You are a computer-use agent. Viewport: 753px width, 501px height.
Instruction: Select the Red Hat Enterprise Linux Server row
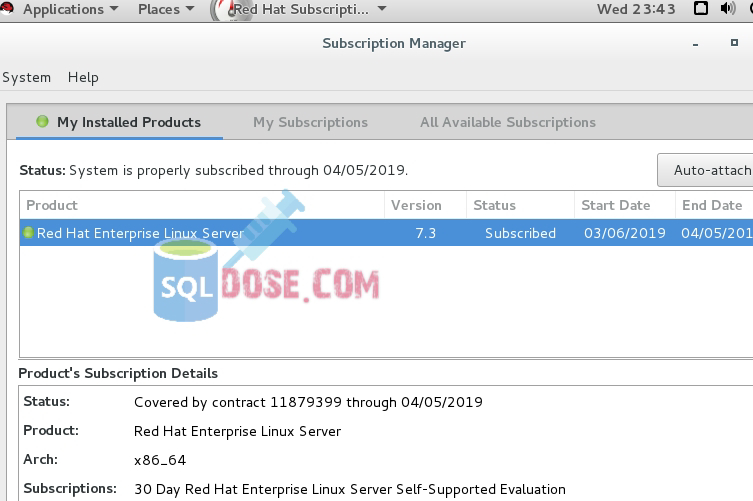point(386,233)
